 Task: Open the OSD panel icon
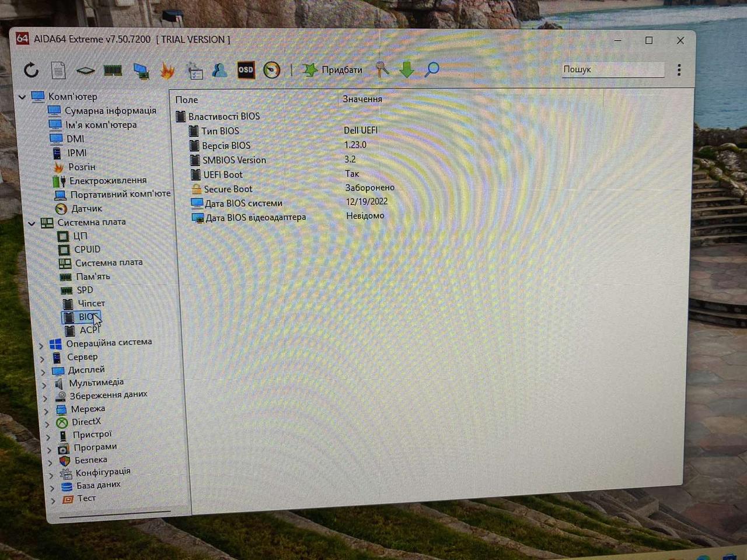pos(246,70)
